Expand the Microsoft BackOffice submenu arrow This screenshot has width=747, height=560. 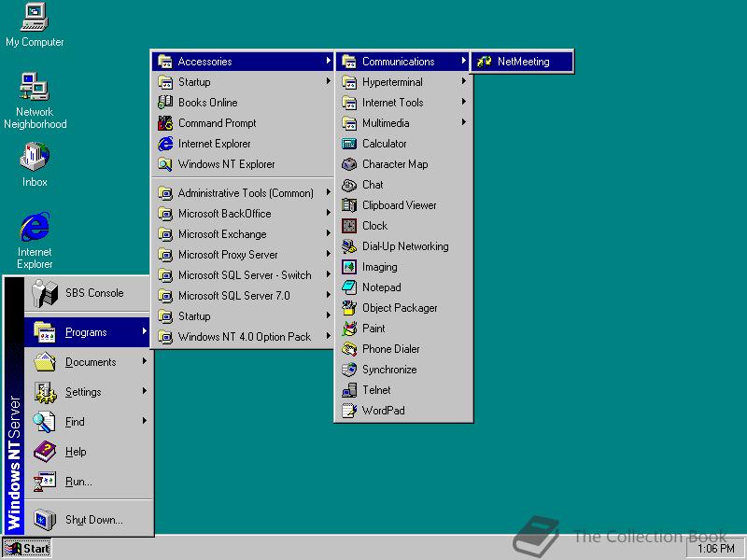point(329,213)
